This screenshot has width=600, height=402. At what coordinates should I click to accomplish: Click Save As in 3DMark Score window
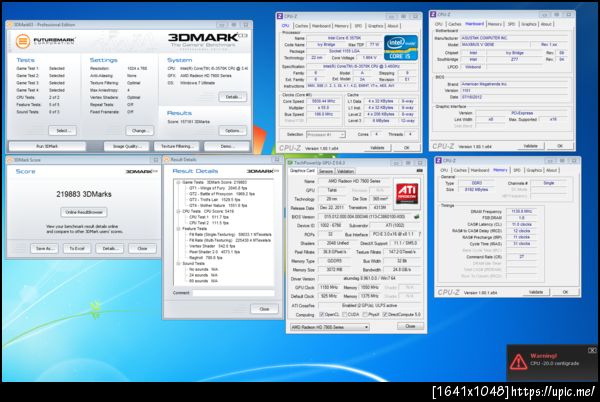[44, 249]
